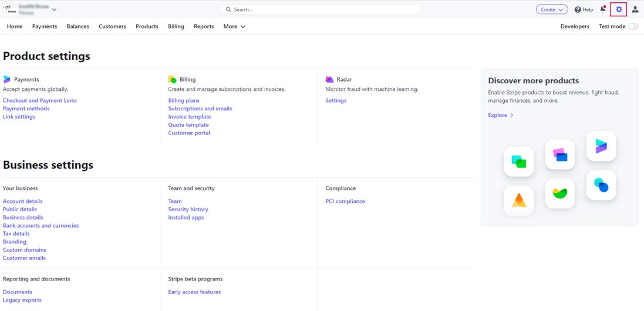Open the Balances navigation tab
644x311 pixels.
coord(77,26)
